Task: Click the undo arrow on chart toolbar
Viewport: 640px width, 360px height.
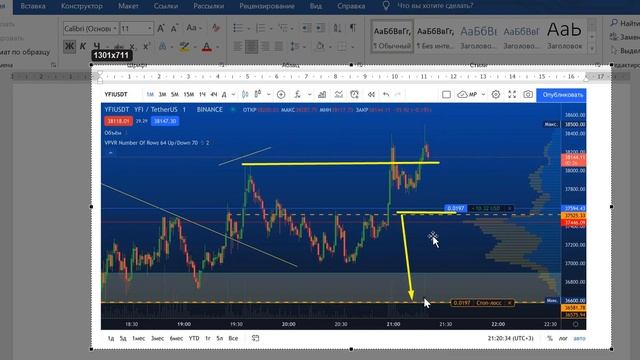Action: click(x=386, y=95)
